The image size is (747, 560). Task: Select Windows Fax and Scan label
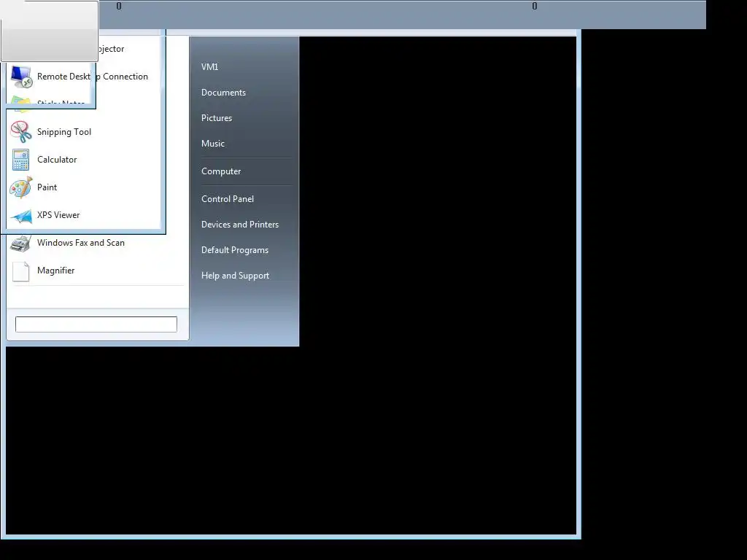80,242
